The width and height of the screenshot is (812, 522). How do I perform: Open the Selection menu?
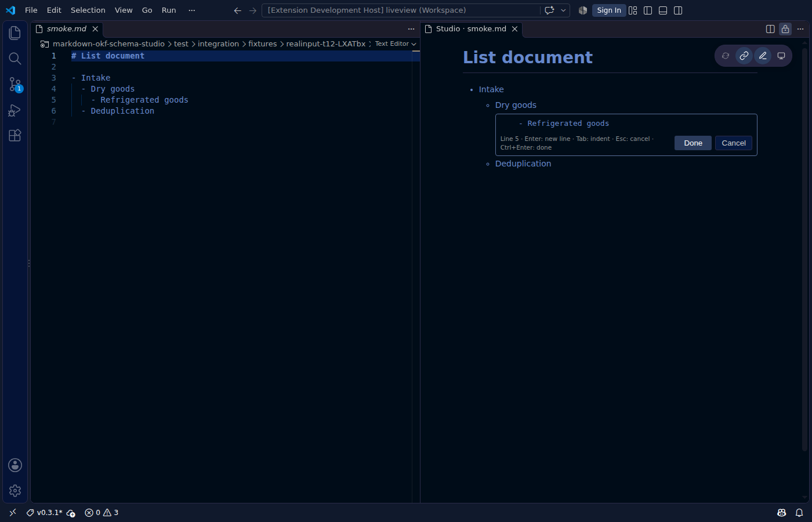pyautogui.click(x=88, y=10)
